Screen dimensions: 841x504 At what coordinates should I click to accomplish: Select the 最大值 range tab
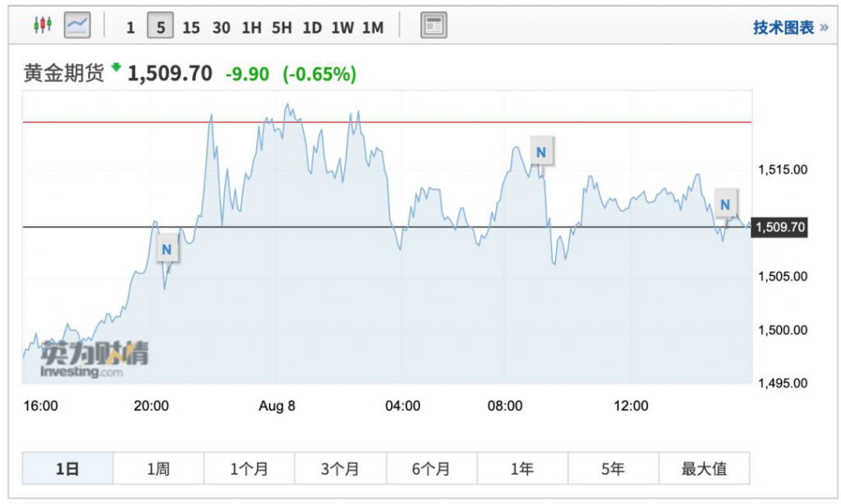point(704,469)
